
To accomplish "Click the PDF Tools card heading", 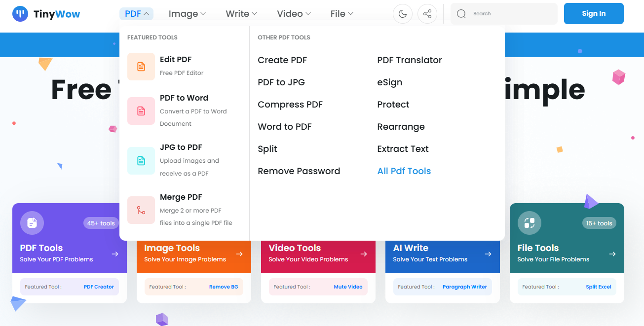I will (x=41, y=248).
